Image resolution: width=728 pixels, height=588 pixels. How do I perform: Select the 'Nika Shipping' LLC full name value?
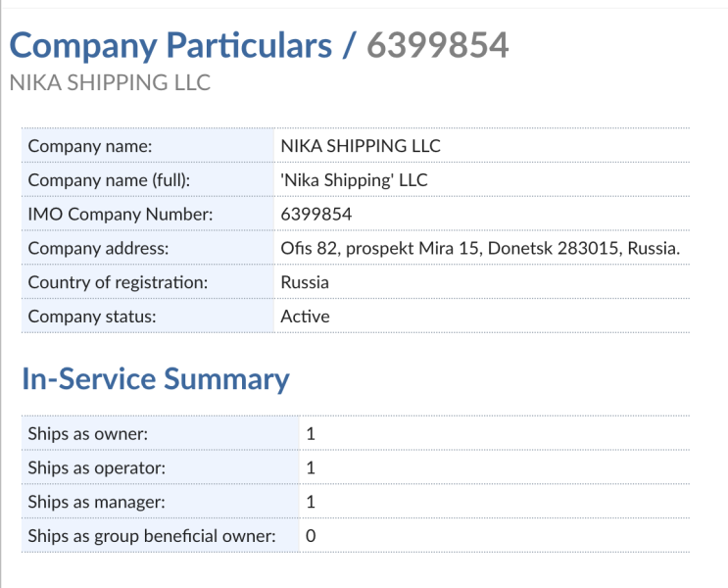(x=354, y=180)
